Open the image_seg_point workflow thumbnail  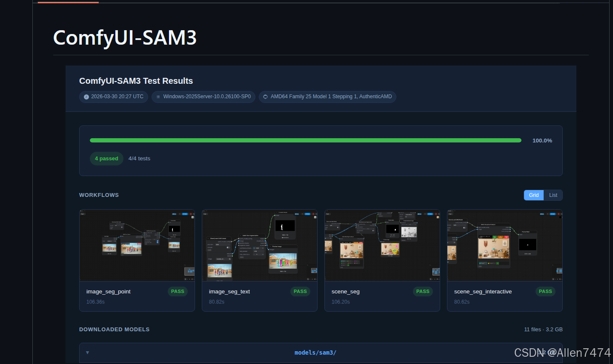tap(137, 245)
